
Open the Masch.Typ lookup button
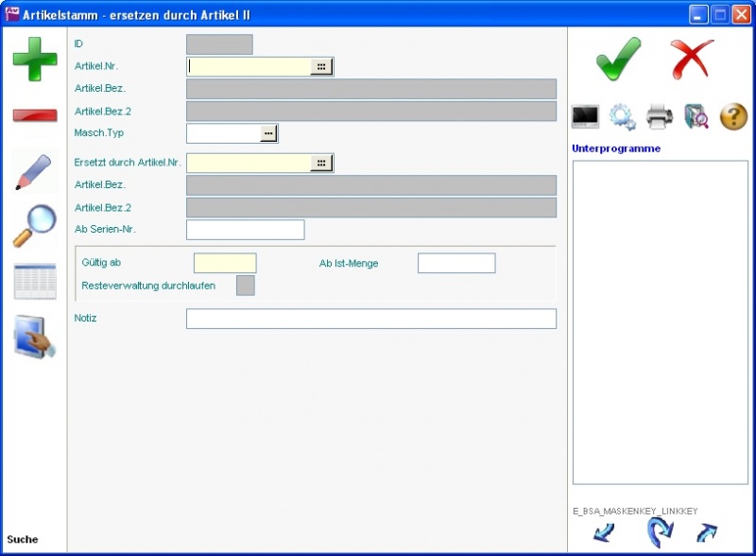pyautogui.click(x=268, y=134)
